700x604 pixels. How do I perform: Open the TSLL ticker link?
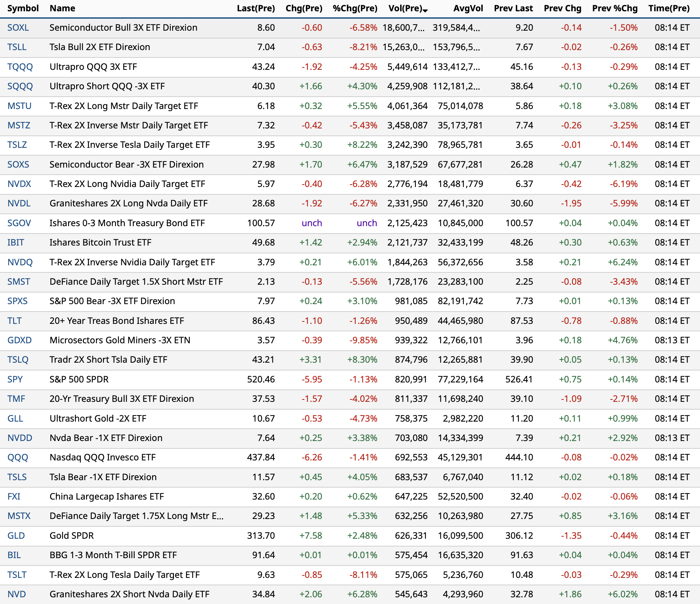point(17,47)
